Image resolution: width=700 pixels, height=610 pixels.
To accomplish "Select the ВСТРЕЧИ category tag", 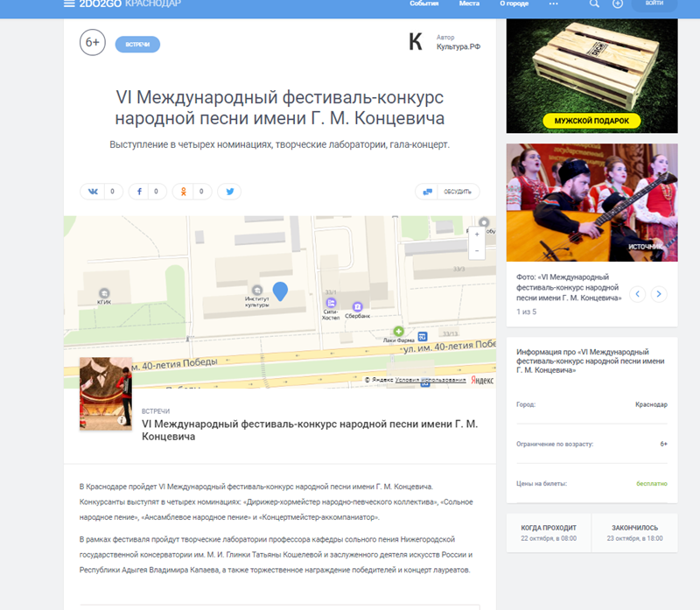I will 137,45.
